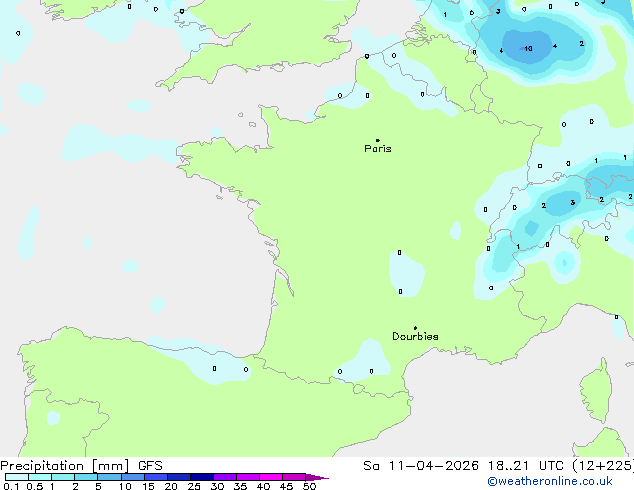The width and height of the screenshot is (634, 490).
Task: Pick the 2–5 mm legend swatch
Action: (86, 477)
